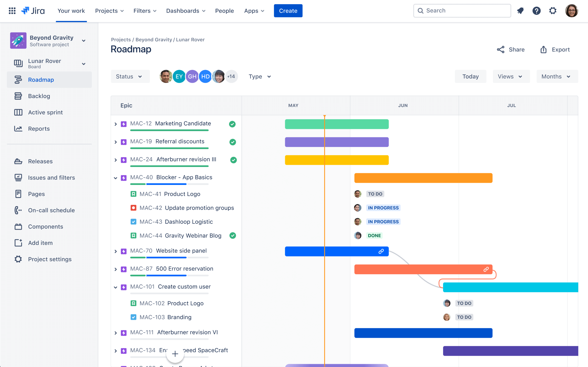Open the Months dropdown
The width and height of the screenshot is (588, 367).
click(557, 76)
